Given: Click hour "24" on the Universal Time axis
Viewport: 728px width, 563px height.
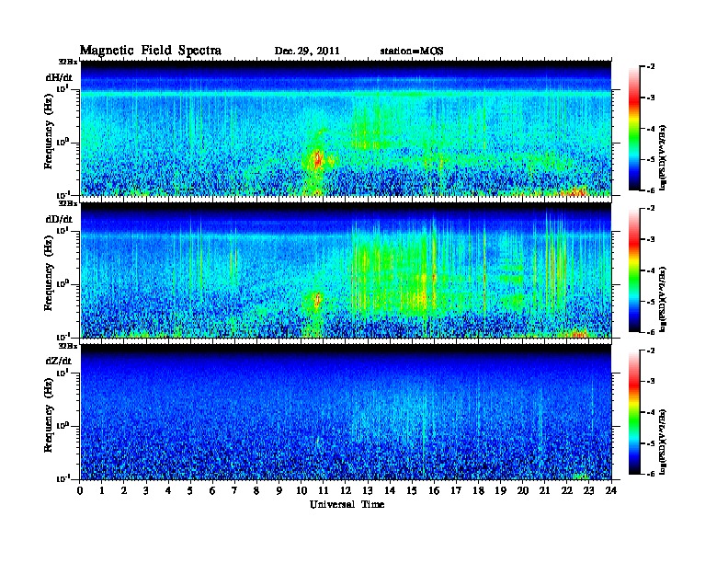Looking at the screenshot, I should (611, 491).
